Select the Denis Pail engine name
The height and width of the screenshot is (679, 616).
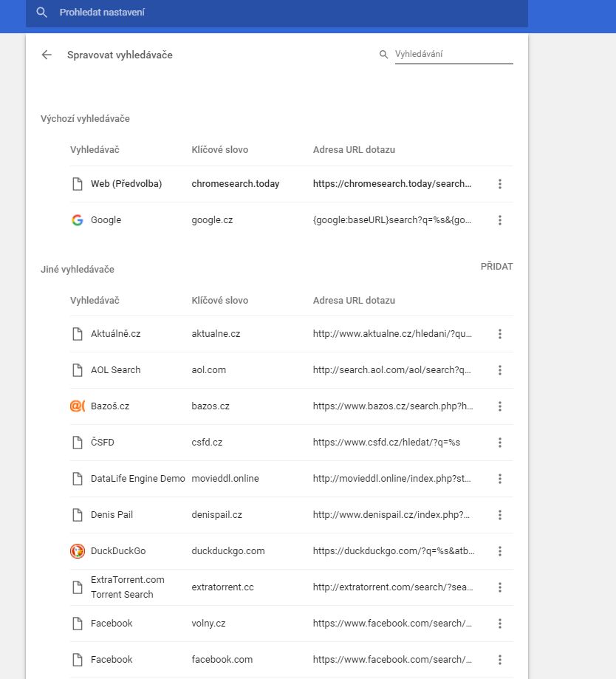112,514
